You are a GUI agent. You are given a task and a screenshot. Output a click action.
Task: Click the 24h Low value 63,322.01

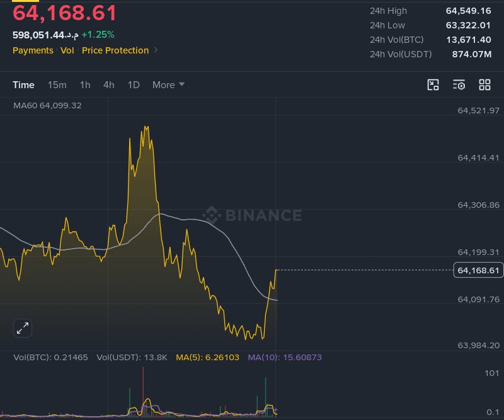(468, 25)
